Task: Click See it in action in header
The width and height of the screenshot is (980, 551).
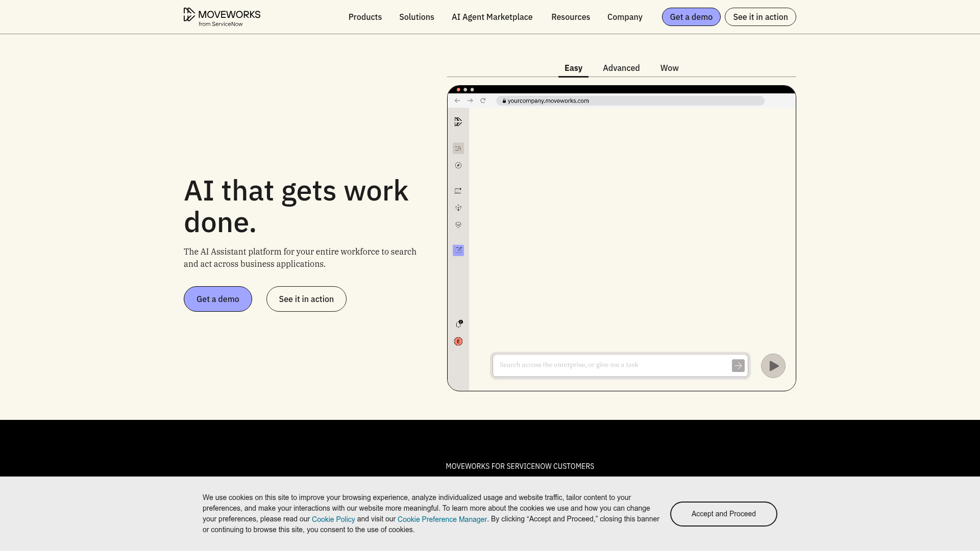Action: coord(760,17)
